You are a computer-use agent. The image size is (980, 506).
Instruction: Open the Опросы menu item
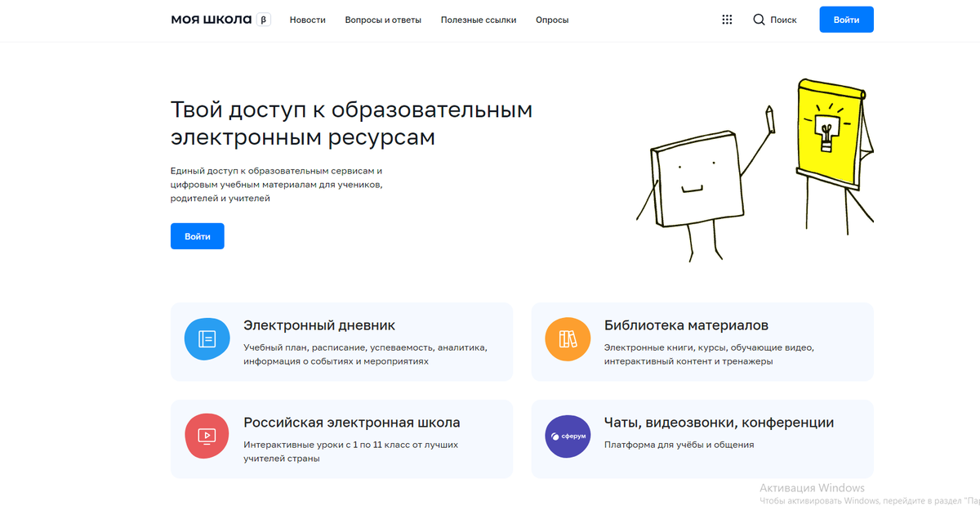coord(552,20)
